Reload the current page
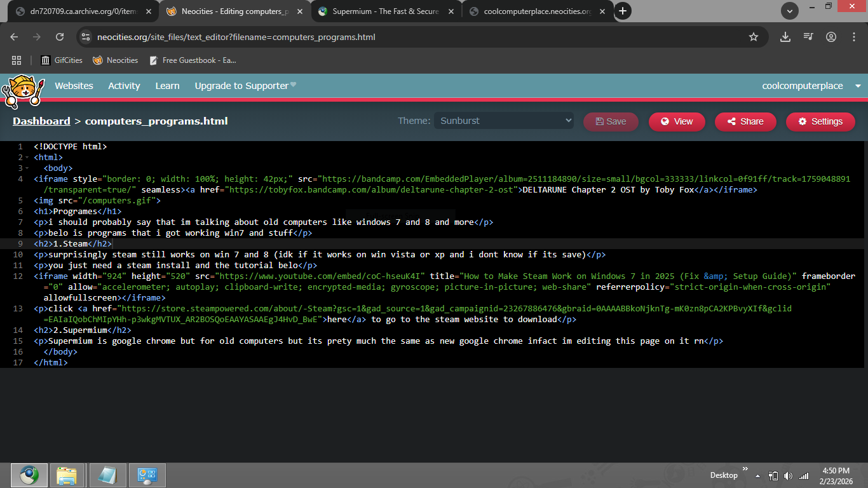This screenshot has height=488, width=868. click(60, 37)
